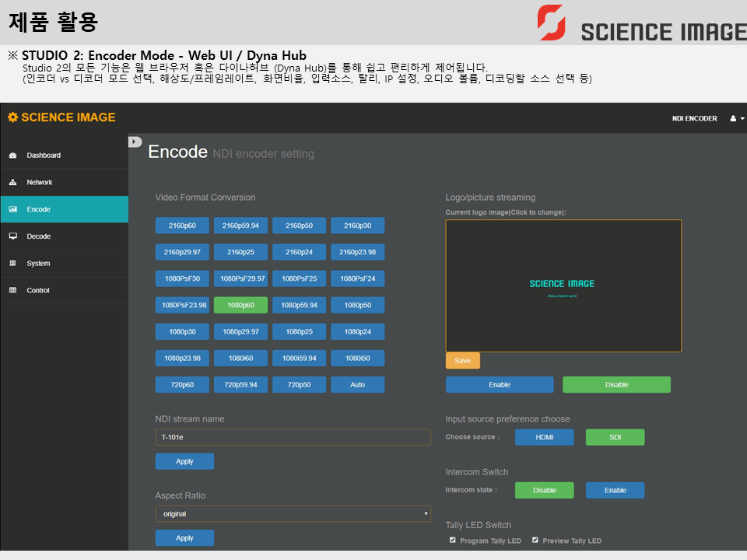Open the user account icon menu
This screenshot has height=560, width=747.
(x=733, y=118)
